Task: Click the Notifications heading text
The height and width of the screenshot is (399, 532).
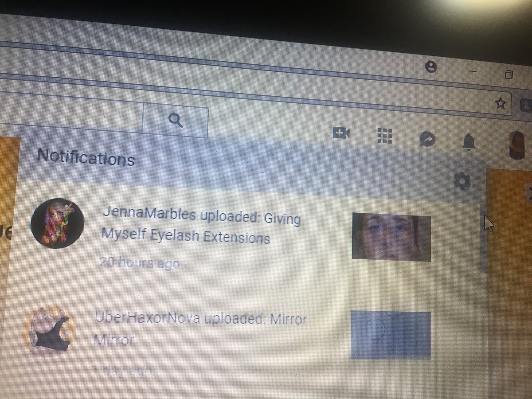Action: coord(86,157)
